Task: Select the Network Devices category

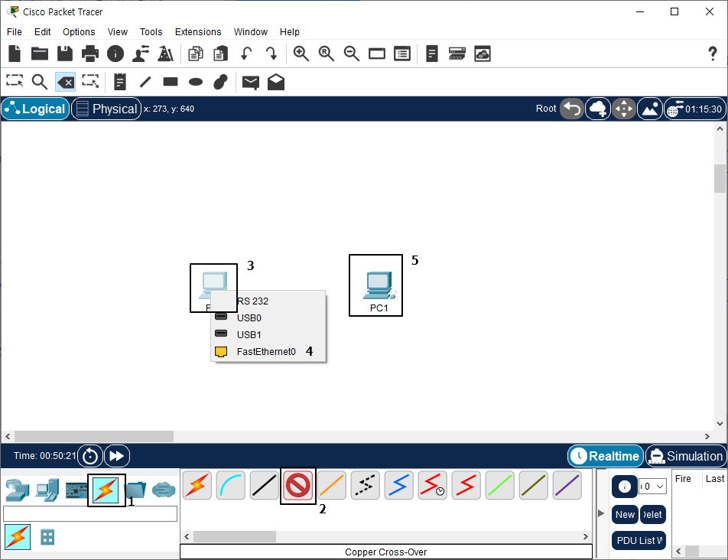Action: pos(17,490)
